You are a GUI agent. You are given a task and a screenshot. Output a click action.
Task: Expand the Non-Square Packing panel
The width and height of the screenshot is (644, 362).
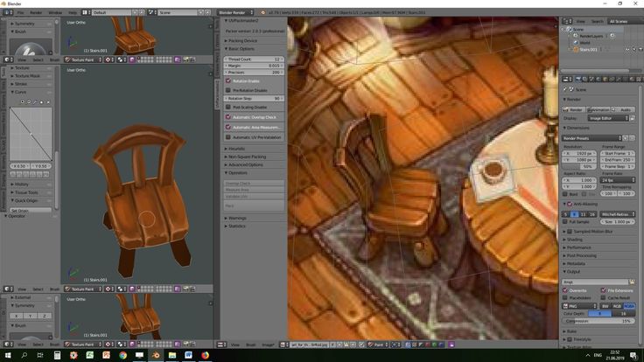coord(246,157)
